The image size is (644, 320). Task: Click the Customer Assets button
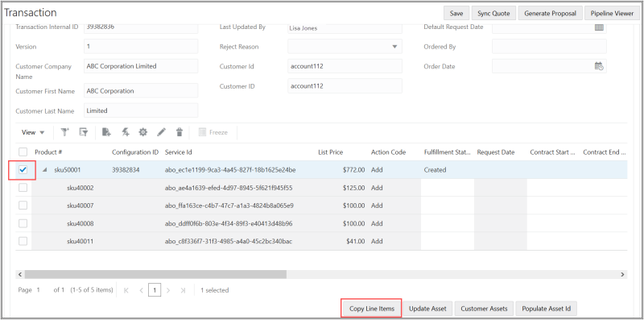484,309
